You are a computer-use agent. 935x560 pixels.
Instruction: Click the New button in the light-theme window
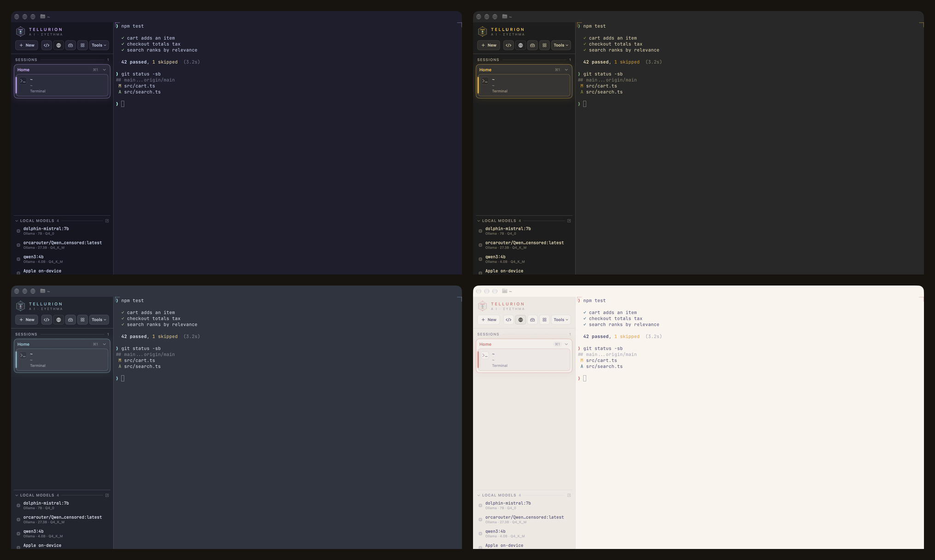pos(489,320)
